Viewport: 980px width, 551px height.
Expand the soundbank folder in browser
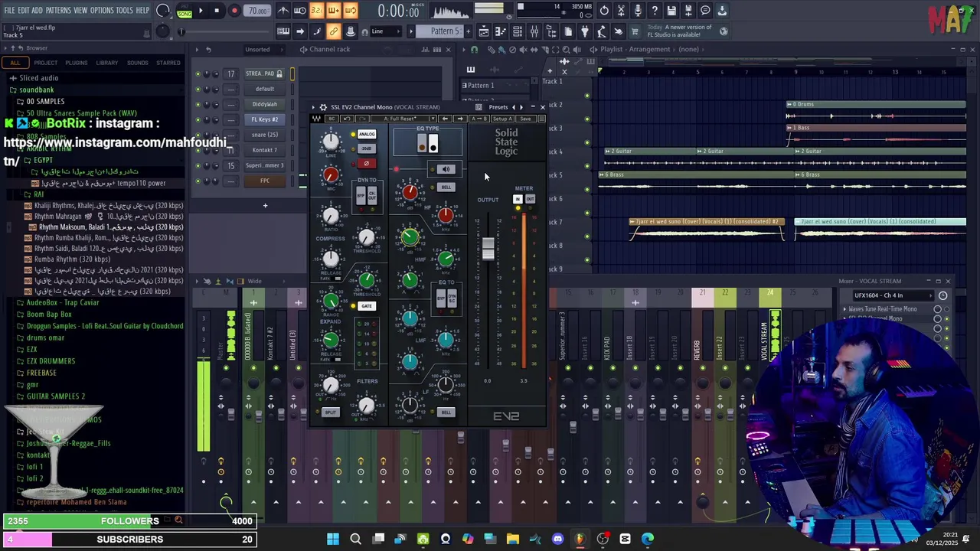click(36, 90)
